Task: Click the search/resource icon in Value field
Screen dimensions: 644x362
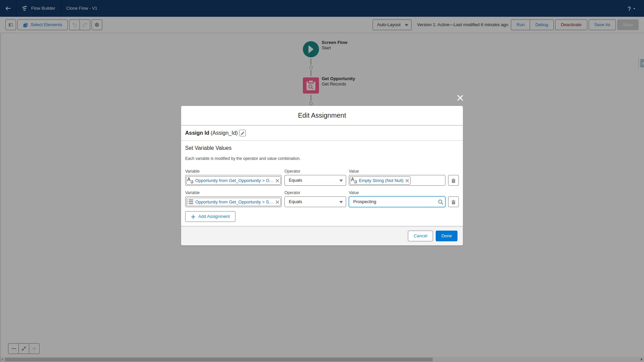Action: pyautogui.click(x=440, y=201)
